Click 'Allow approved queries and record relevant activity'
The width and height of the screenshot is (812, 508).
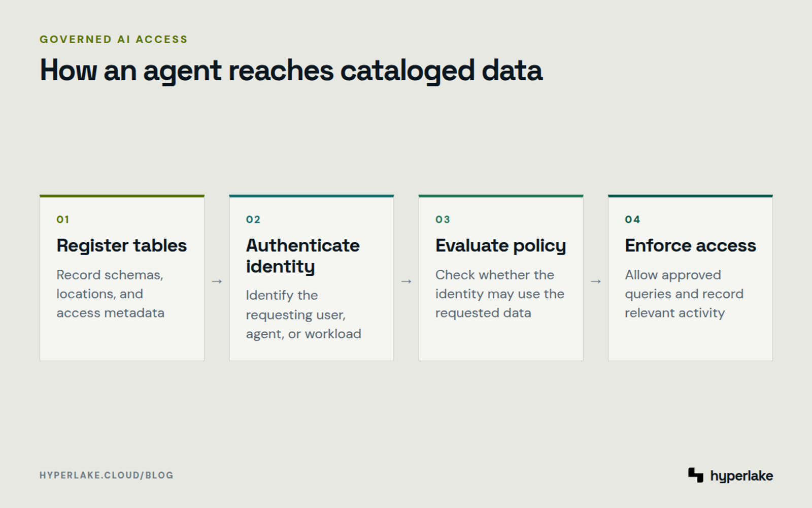click(684, 294)
